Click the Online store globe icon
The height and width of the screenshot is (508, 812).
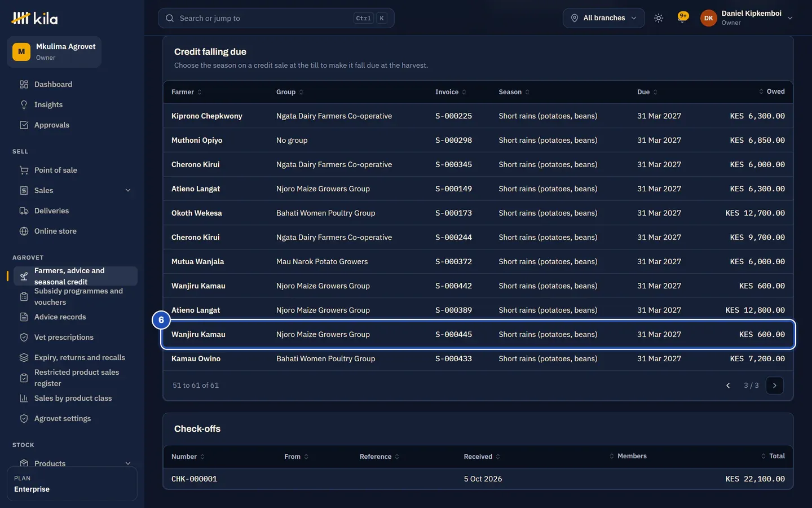tap(24, 231)
